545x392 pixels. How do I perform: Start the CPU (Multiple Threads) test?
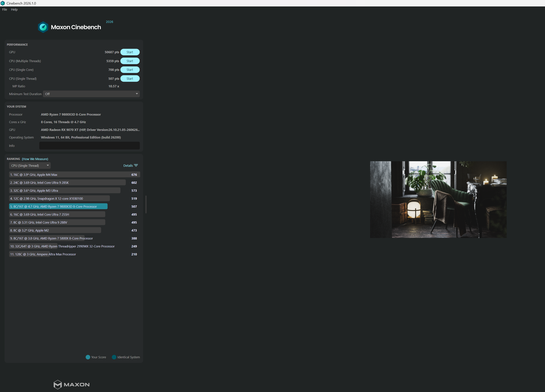[x=130, y=61]
